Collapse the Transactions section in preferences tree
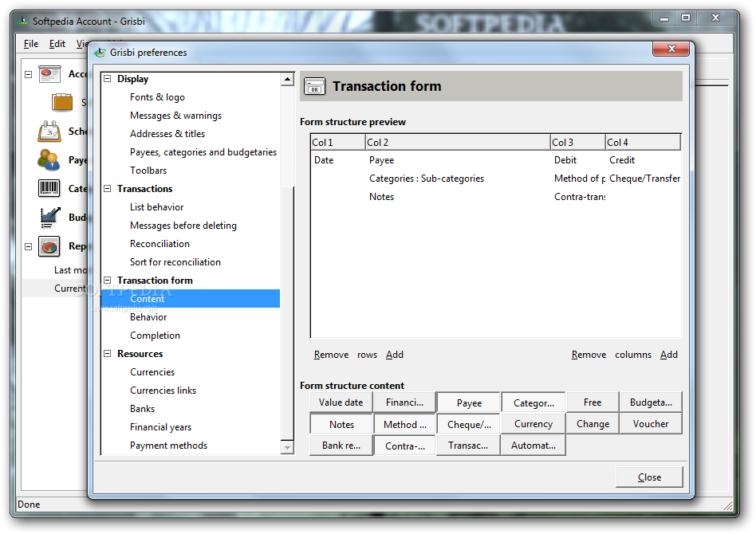 point(108,188)
